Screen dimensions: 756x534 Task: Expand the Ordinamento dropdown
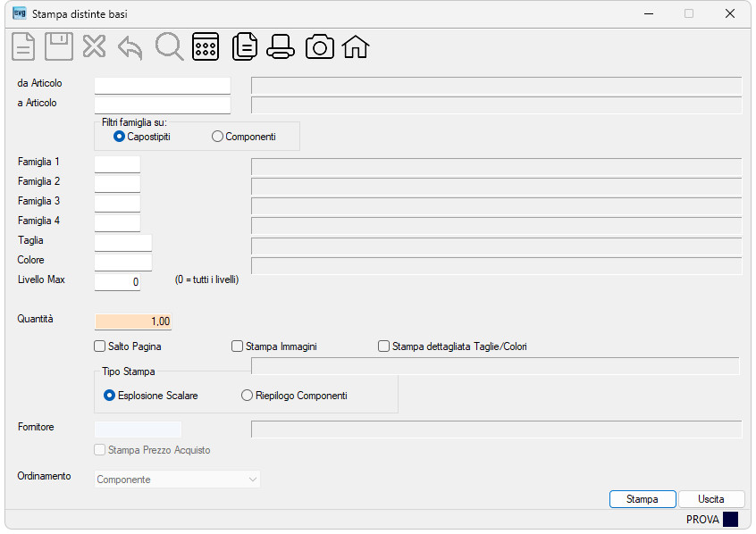(177, 480)
